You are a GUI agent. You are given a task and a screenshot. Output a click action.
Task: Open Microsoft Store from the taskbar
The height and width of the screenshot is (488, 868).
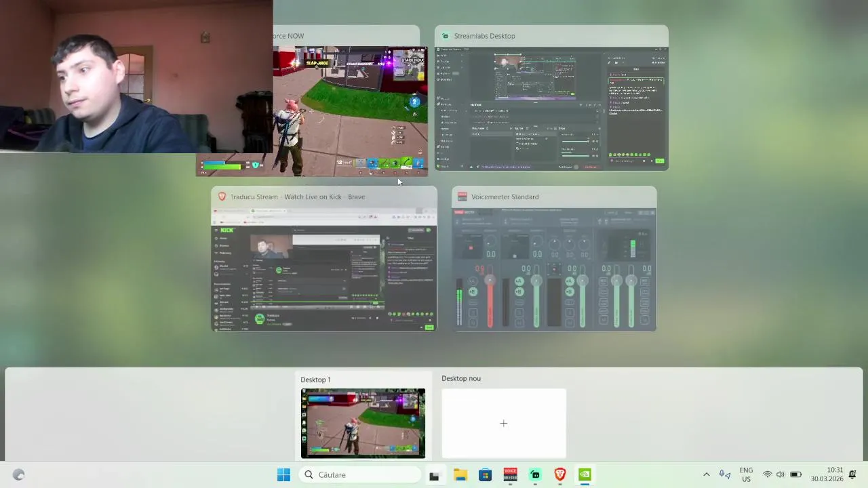485,475
